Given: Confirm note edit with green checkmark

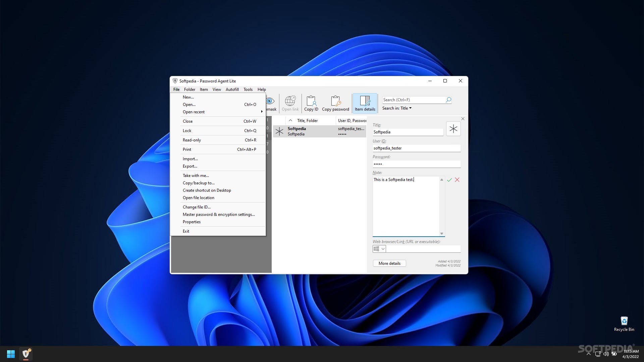Looking at the screenshot, I should (x=449, y=180).
